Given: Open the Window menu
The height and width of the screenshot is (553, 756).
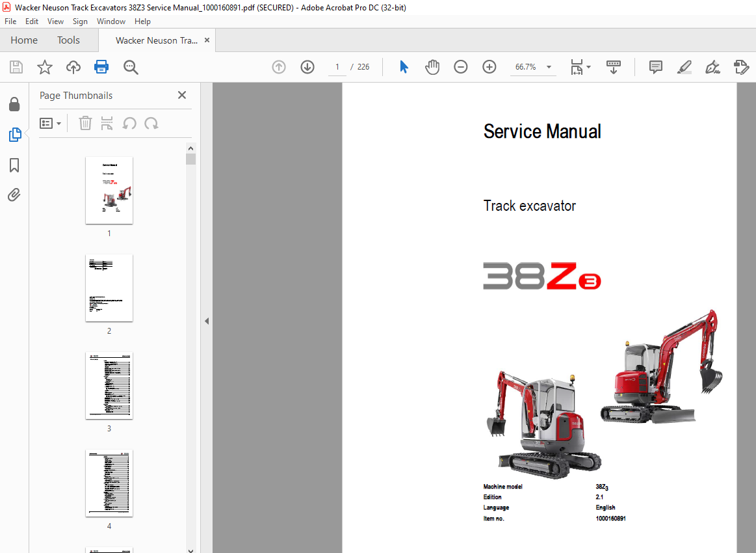Looking at the screenshot, I should click(x=111, y=21).
